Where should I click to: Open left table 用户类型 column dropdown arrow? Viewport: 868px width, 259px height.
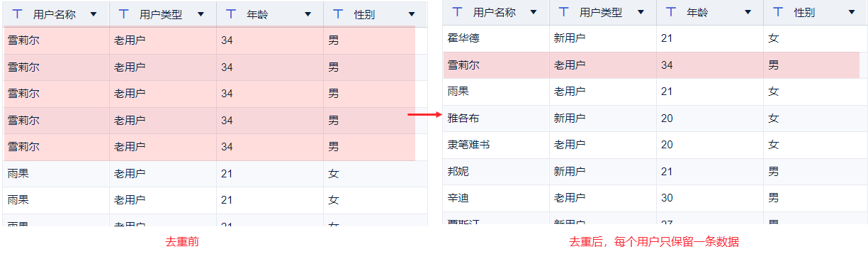201,14
